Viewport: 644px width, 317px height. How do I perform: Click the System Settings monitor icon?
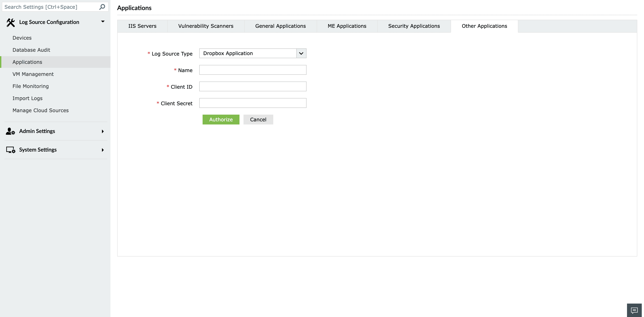tap(11, 150)
